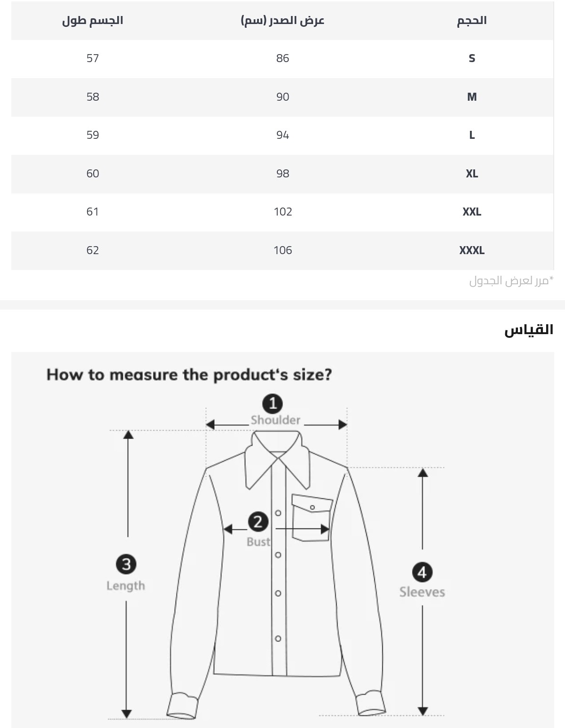Click the القياس section heading
Screen dimensions: 565x728
529,329
